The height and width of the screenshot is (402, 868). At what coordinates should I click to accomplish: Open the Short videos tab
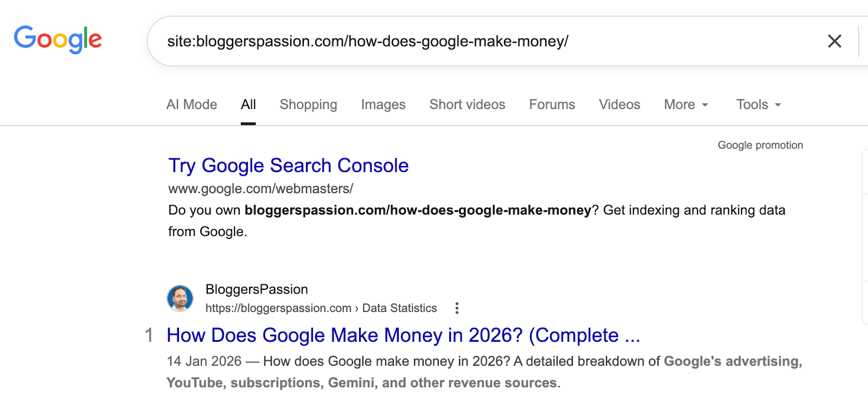click(x=467, y=104)
